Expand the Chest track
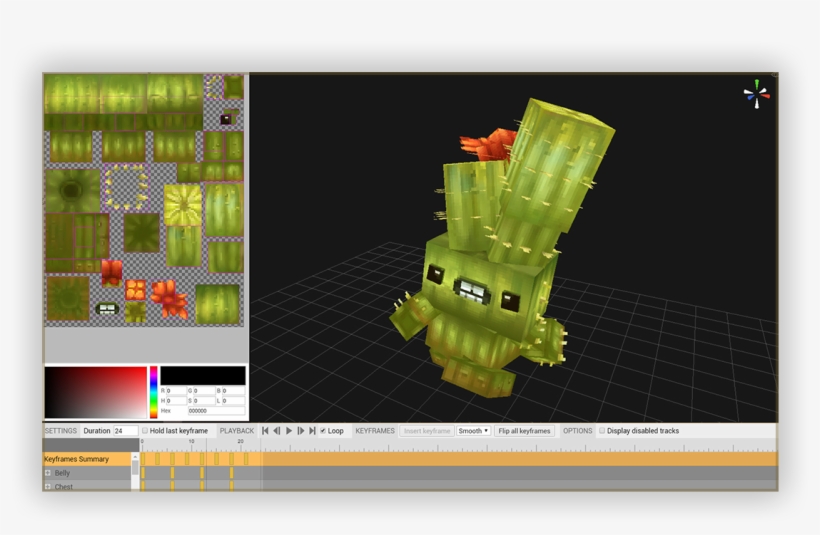 [48, 486]
